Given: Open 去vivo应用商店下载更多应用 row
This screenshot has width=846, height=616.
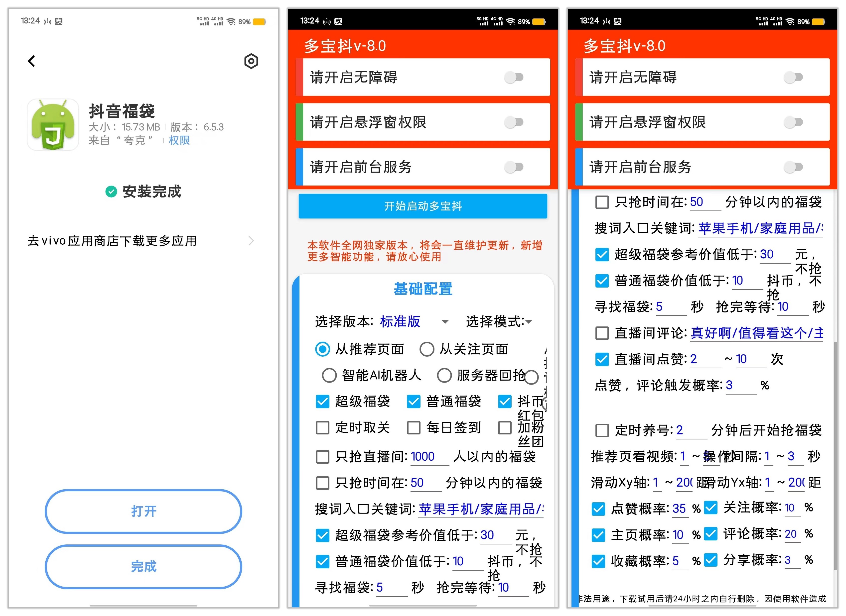Looking at the screenshot, I should coord(141,241).
